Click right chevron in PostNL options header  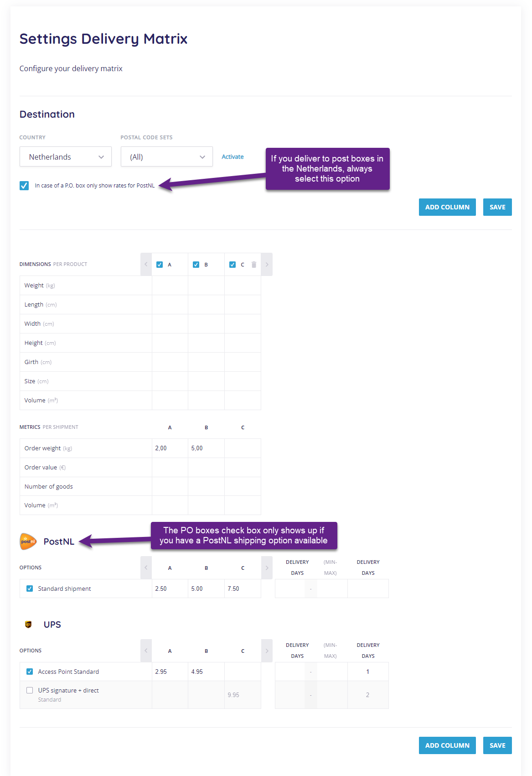267,568
